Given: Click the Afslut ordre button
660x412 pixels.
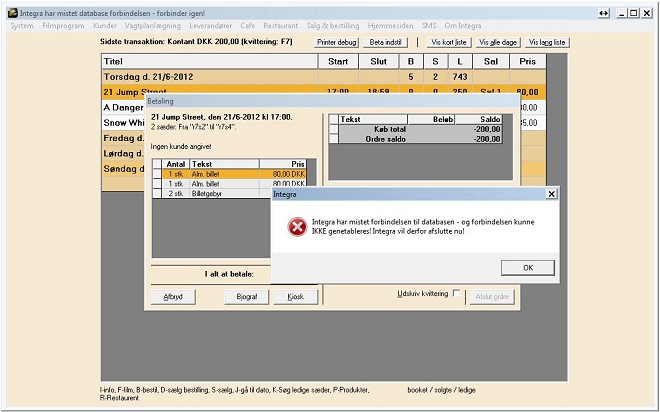Looking at the screenshot, I should coord(492,297).
